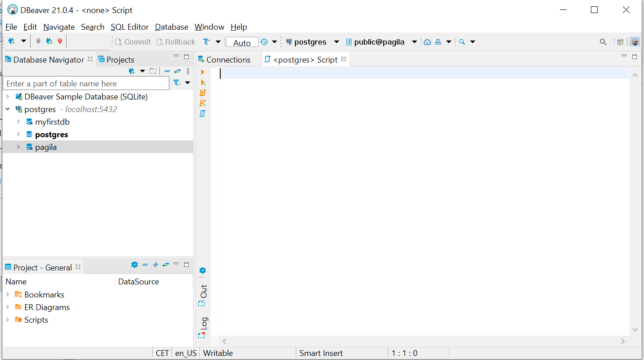Open the dropdown arrow beside the blue search icon
Image resolution: width=644 pixels, height=360 pixels.
pos(472,42)
